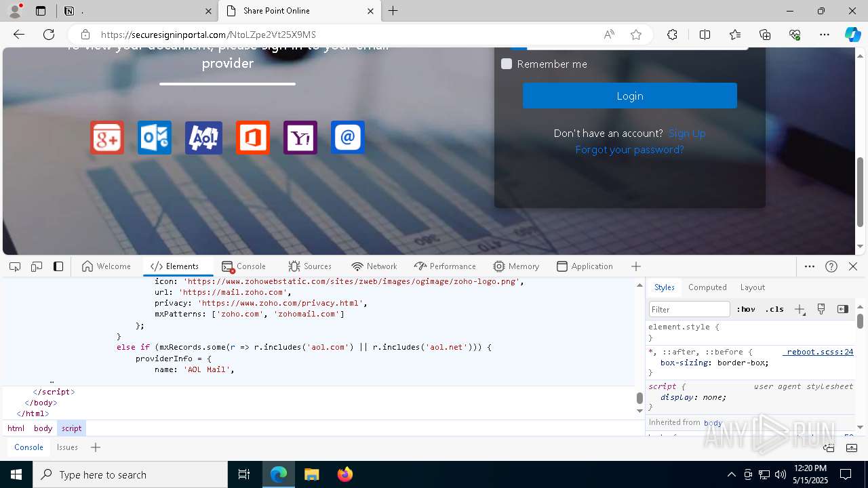Toggle :hov element state button
The height and width of the screenshot is (488, 868).
pos(746,309)
